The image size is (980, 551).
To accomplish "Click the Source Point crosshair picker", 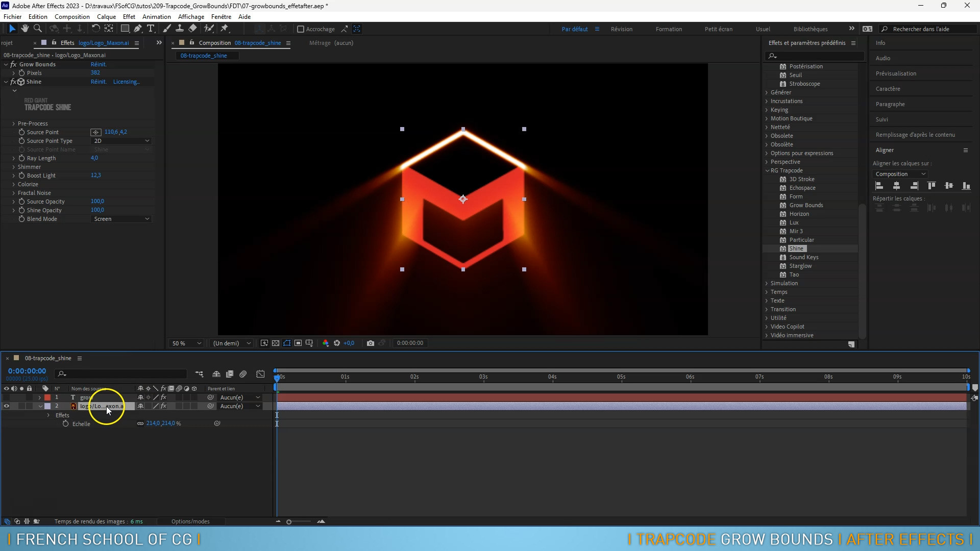I will tap(95, 132).
